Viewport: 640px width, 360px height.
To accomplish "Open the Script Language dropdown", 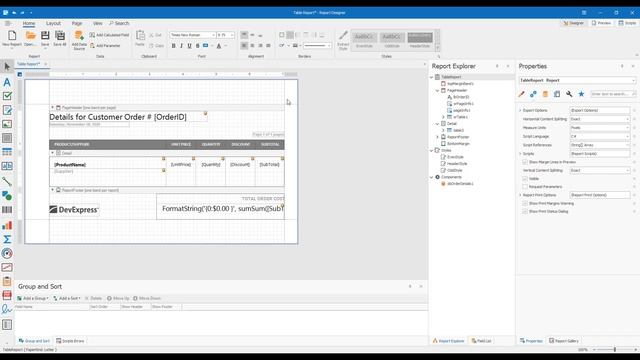I will pos(627,136).
